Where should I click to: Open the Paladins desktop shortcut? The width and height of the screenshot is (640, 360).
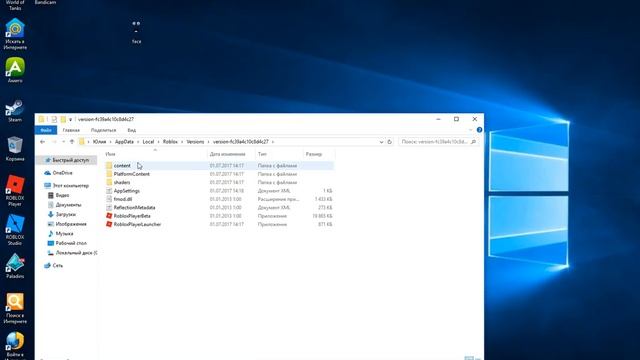coord(15,266)
